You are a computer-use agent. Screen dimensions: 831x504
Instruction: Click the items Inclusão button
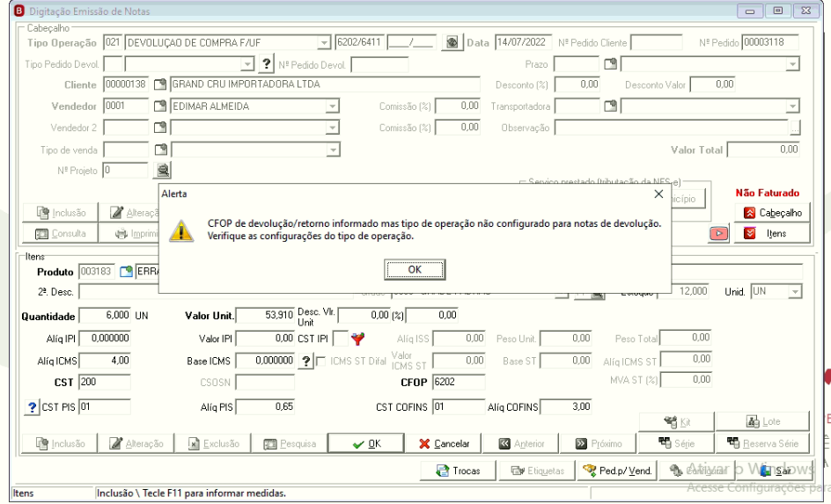point(61,443)
